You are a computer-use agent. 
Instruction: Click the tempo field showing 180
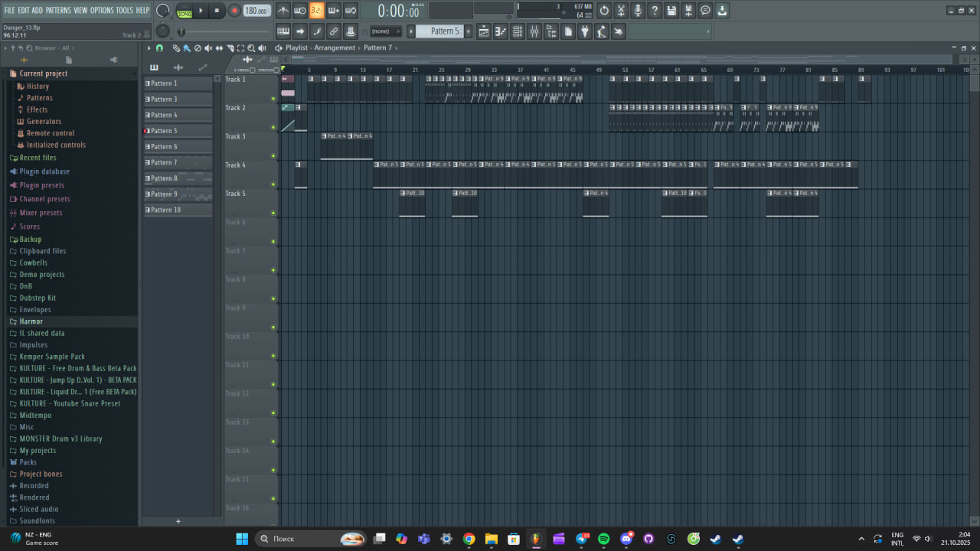[256, 11]
